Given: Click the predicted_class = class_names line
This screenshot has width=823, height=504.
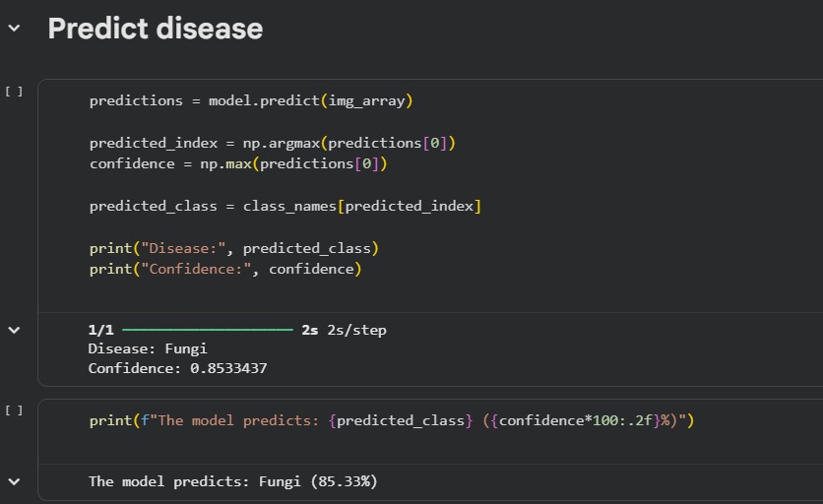Looking at the screenshot, I should [x=285, y=206].
